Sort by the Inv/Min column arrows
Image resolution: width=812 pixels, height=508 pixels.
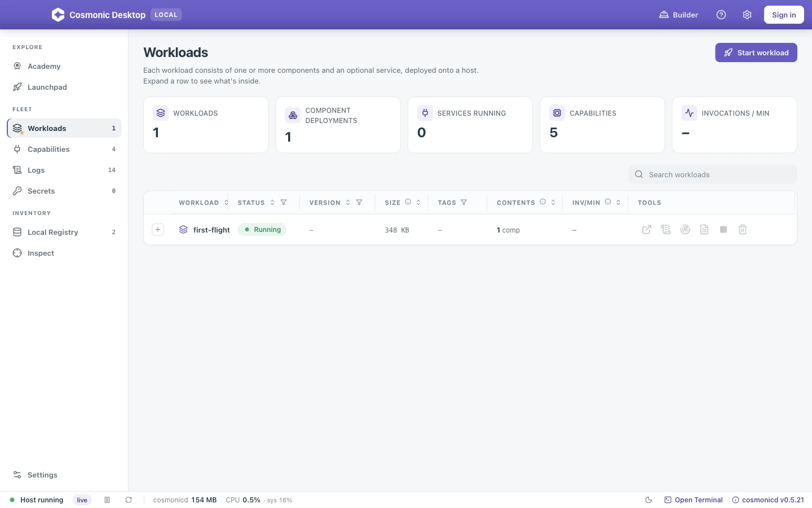[x=619, y=203]
